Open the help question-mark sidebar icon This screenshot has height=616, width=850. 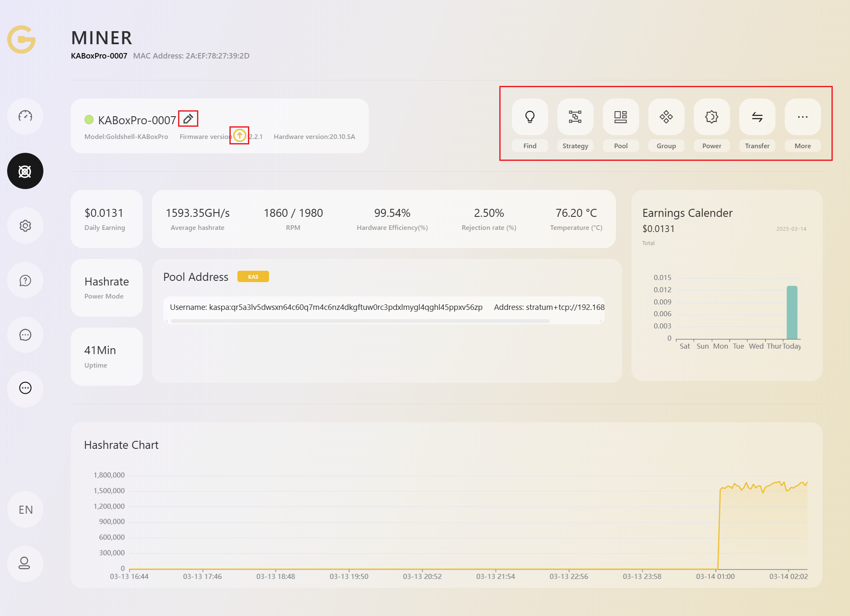tap(25, 280)
